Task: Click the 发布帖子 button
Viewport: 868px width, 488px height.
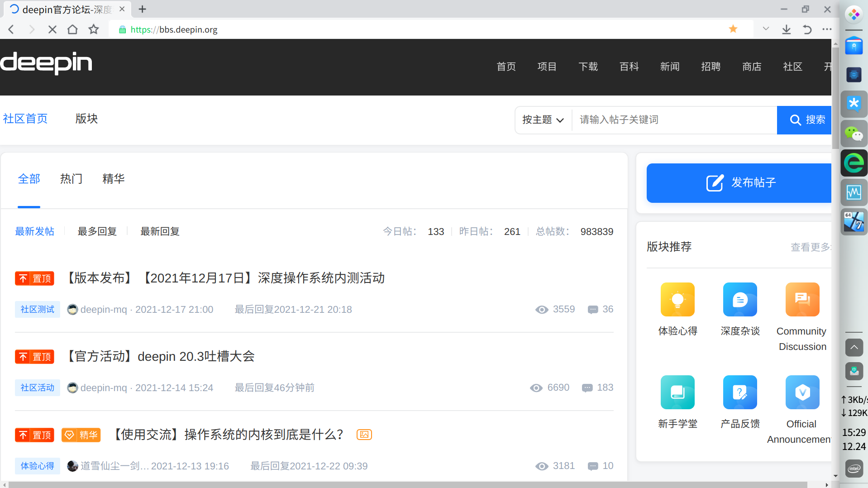Action: (739, 183)
